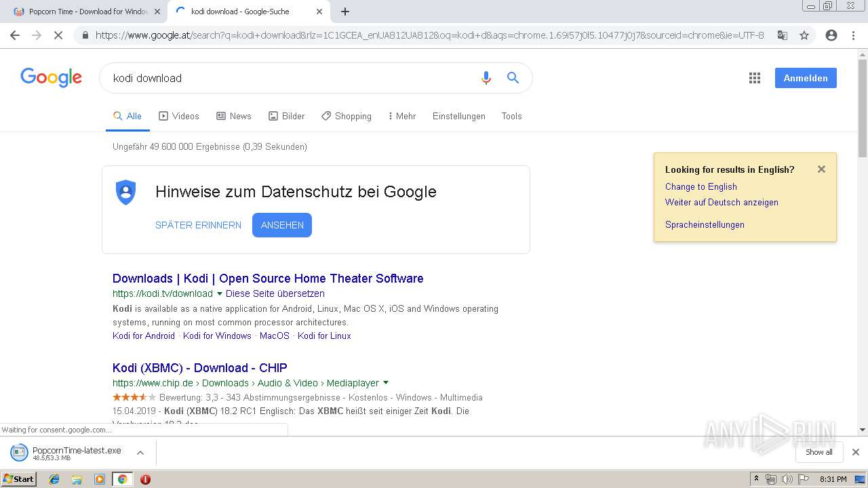Viewport: 868px width, 488px height.
Task: Open Chrome's three-dot menu
Action: (853, 35)
